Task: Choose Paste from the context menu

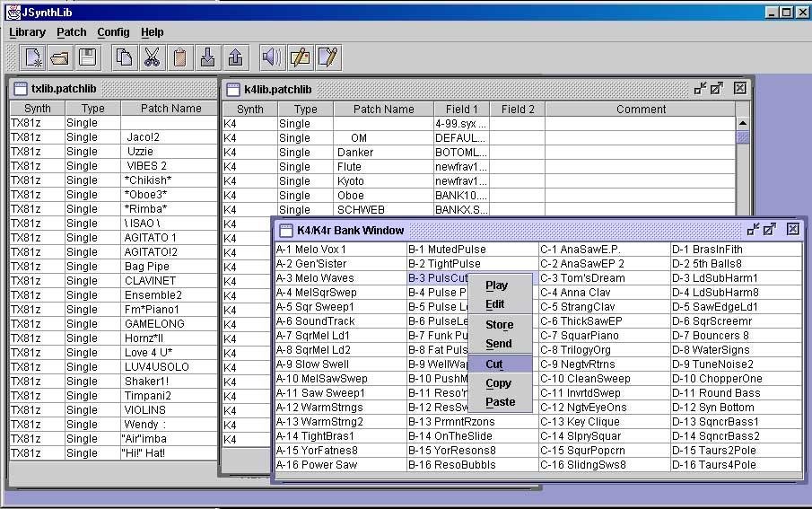Action: [500, 401]
